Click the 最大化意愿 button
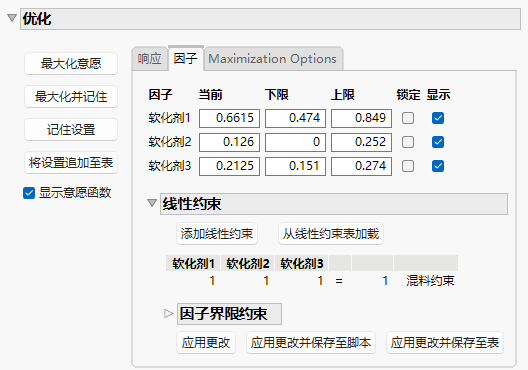The width and height of the screenshot is (528, 370). click(71, 63)
